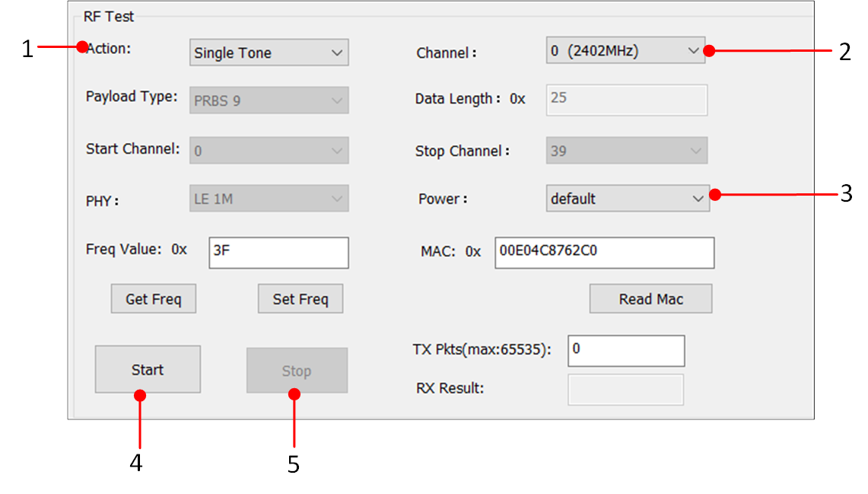Click the "Payload Type:" label text
The height and width of the screenshot is (494, 868).
132,97
